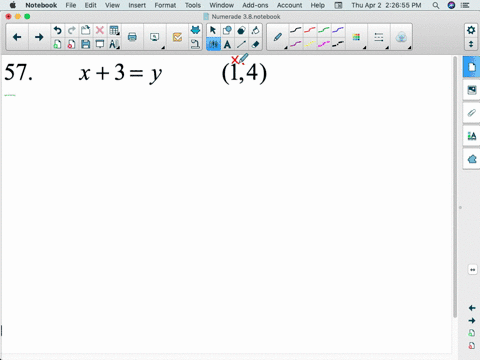
Task: Open the File menu
Action: coord(71,5)
